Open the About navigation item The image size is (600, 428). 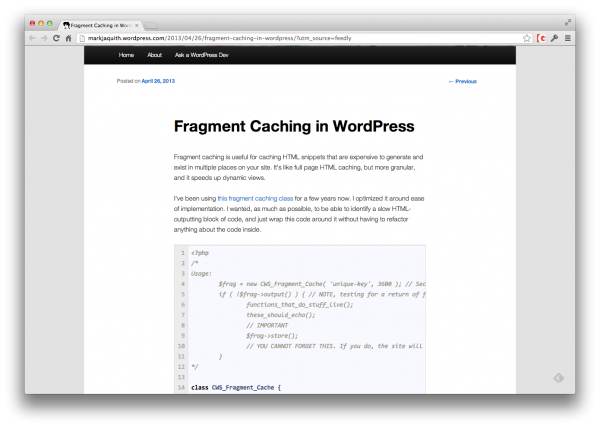click(x=155, y=55)
